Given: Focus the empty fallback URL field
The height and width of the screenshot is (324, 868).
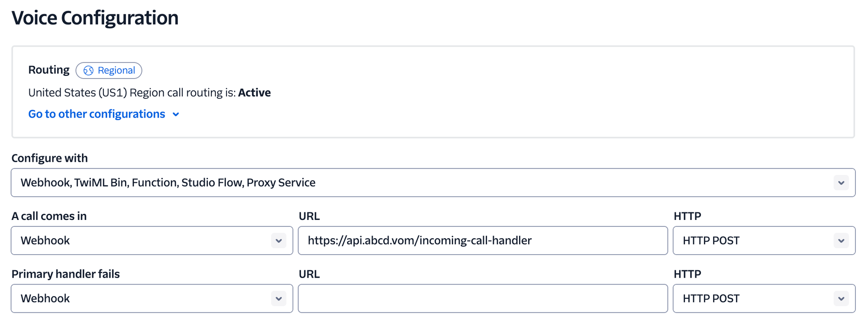Looking at the screenshot, I should [x=483, y=298].
